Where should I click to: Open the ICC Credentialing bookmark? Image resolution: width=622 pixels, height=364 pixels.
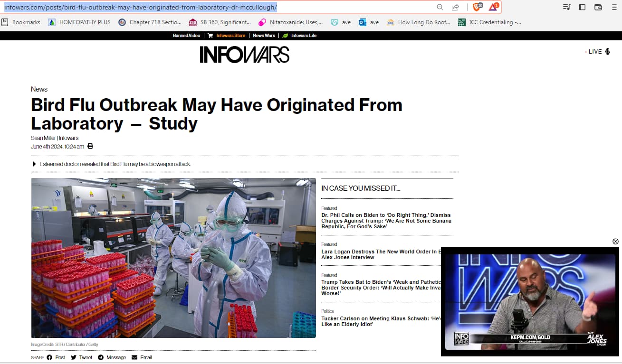(489, 22)
